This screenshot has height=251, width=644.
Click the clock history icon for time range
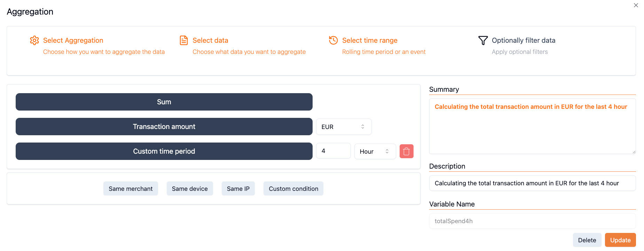point(333,40)
